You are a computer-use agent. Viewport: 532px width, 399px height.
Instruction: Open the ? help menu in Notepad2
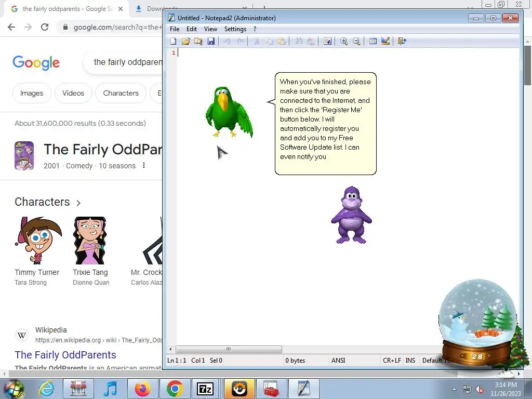(x=255, y=29)
